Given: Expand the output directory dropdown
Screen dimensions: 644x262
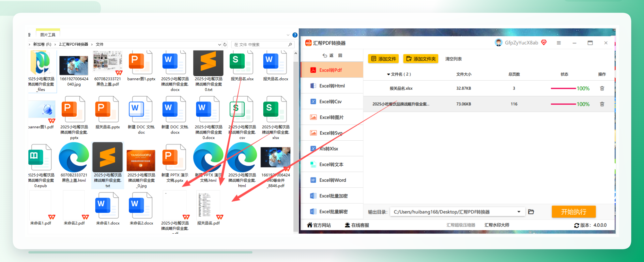Looking at the screenshot, I should click(519, 212).
